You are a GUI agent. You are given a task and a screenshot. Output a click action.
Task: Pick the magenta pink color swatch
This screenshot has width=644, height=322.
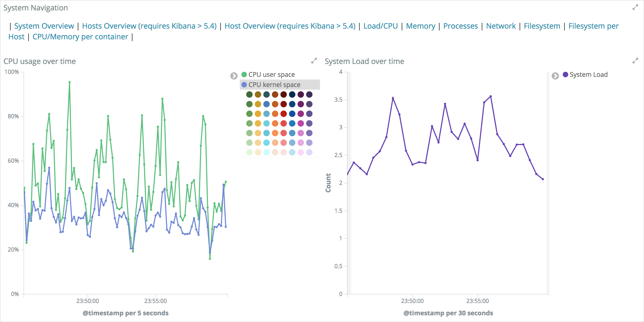tap(301, 123)
